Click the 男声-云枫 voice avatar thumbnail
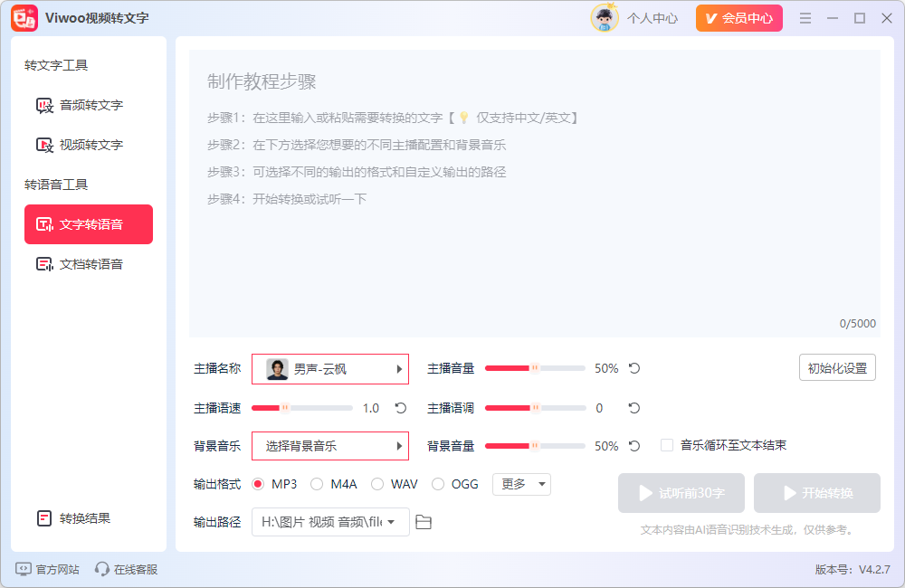This screenshot has height=588, width=905. [277, 369]
